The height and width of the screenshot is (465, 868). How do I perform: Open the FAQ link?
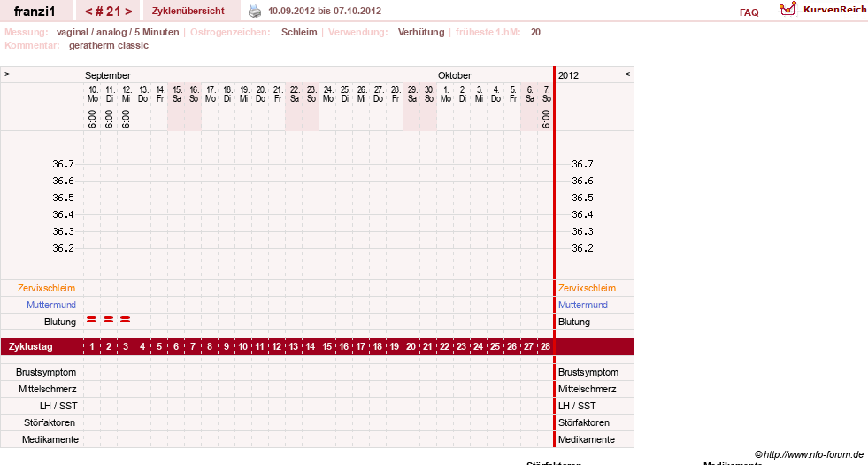coord(749,12)
